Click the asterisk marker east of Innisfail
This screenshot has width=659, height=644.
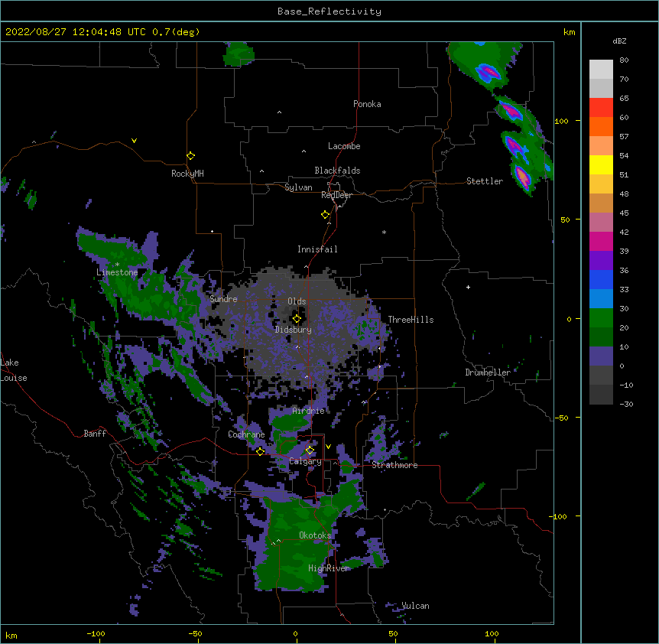point(384,232)
